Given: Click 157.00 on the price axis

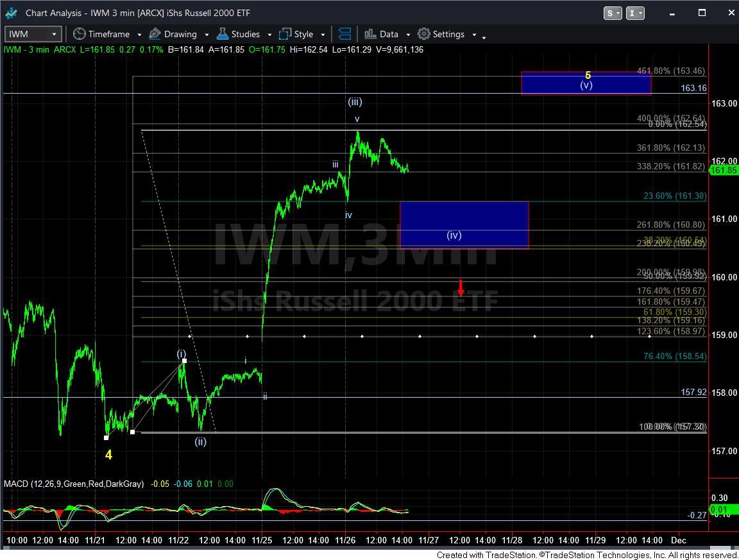Looking at the screenshot, I should click(x=724, y=451).
